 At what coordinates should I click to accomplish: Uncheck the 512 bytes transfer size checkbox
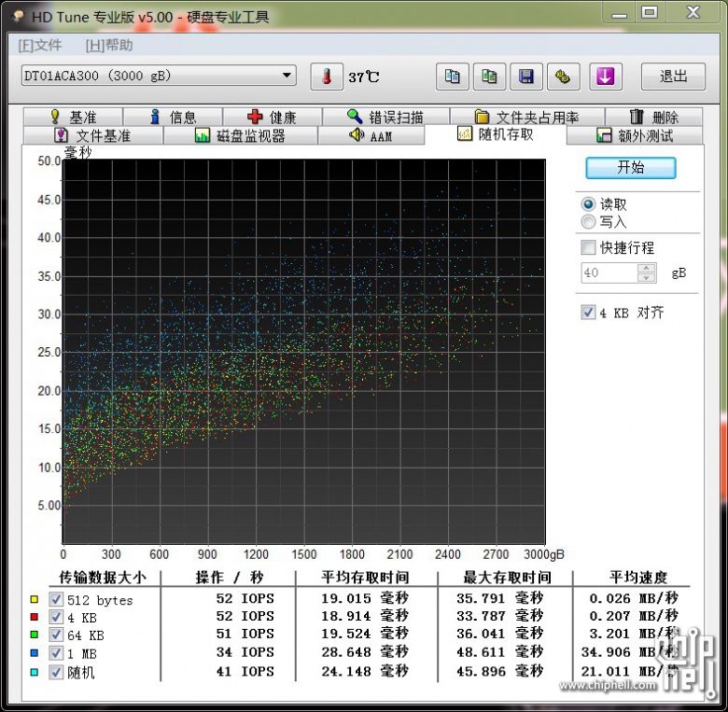pos(56,599)
